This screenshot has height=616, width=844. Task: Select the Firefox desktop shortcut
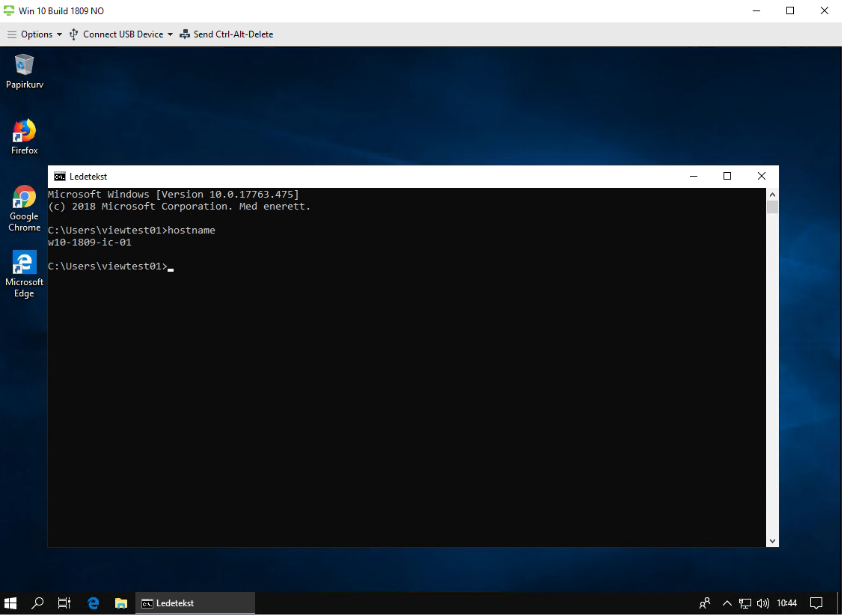coord(25,132)
